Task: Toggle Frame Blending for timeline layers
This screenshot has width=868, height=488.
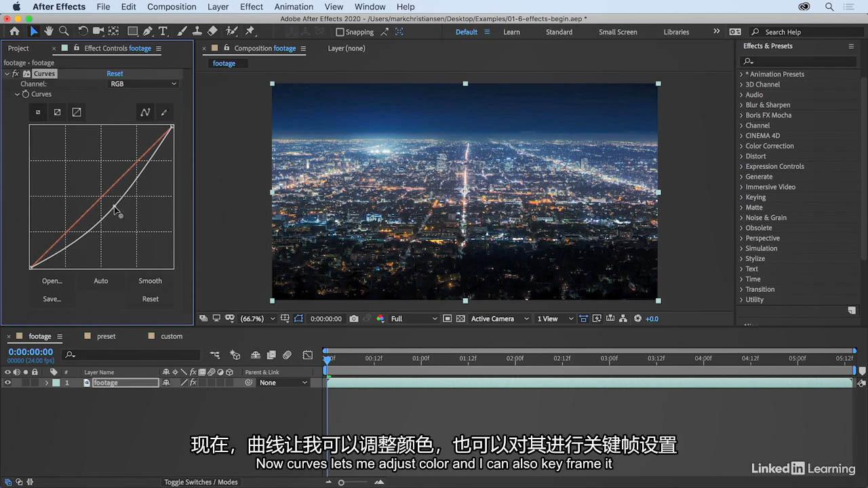Action: pyautogui.click(x=271, y=354)
